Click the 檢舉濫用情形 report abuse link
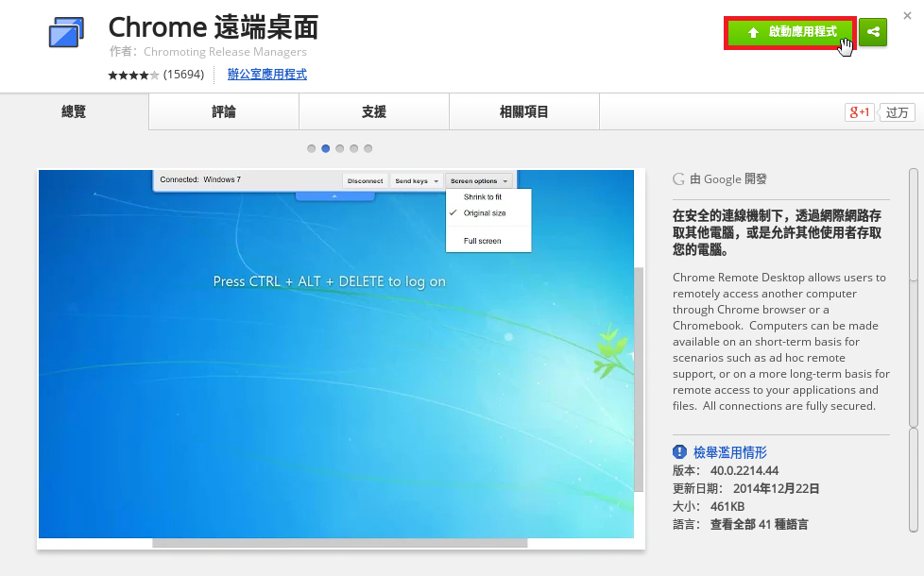924x576 pixels. [730, 452]
